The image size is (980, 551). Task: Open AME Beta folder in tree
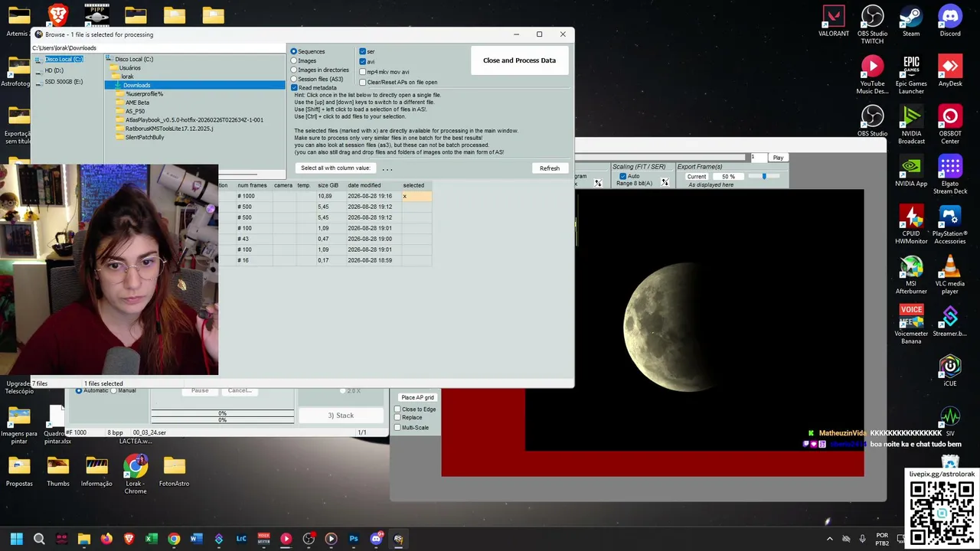137,103
